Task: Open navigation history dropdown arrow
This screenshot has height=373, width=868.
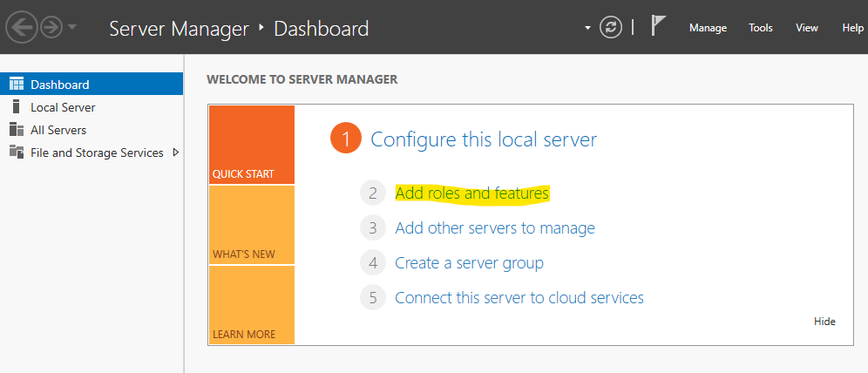Action: click(72, 28)
